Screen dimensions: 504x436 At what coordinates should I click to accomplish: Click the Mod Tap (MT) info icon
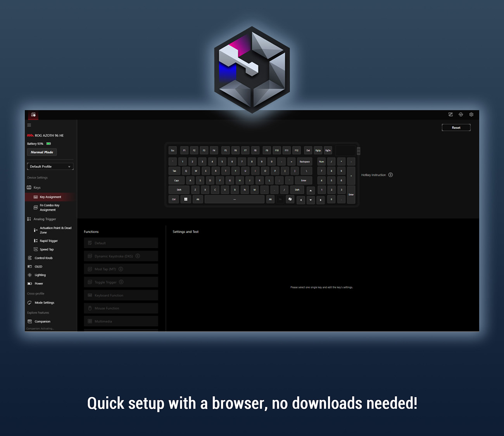[x=121, y=269]
